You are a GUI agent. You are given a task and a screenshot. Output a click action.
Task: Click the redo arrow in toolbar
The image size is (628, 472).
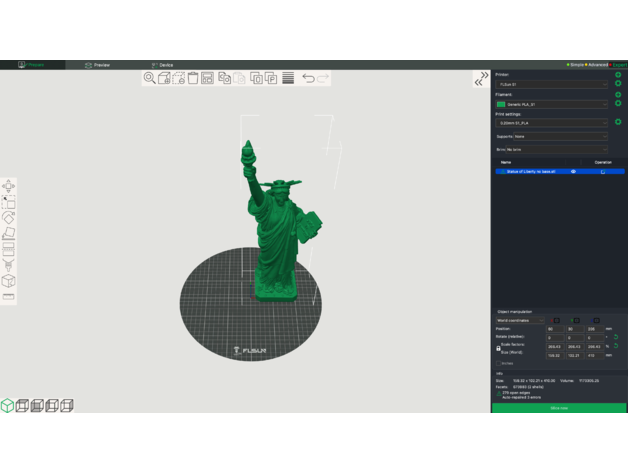click(x=323, y=78)
